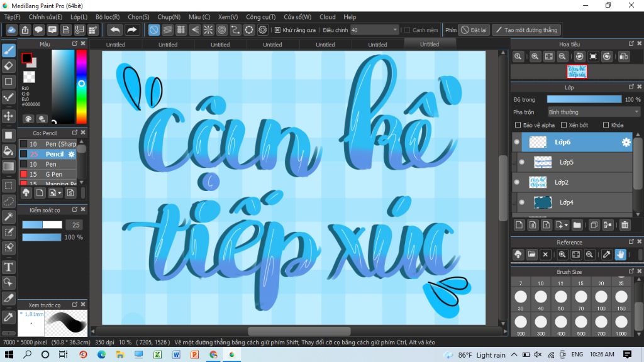
Task: Select the Eyedropper tool
Action: pyautogui.click(x=9, y=317)
